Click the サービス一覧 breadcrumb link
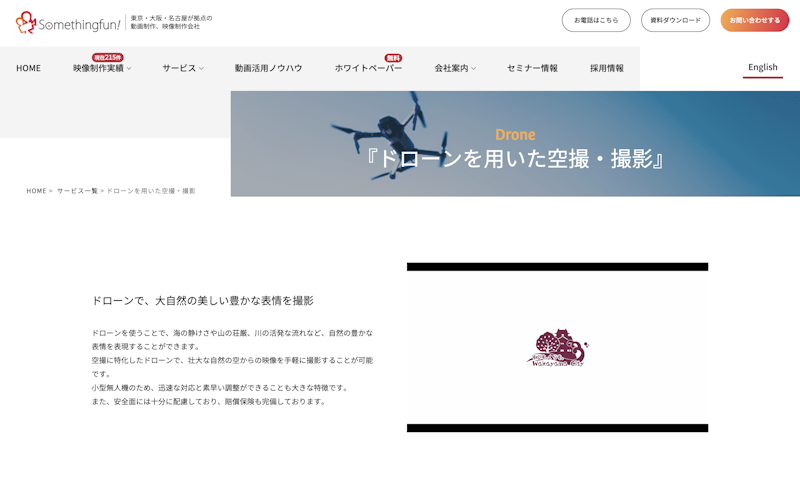 [77, 191]
